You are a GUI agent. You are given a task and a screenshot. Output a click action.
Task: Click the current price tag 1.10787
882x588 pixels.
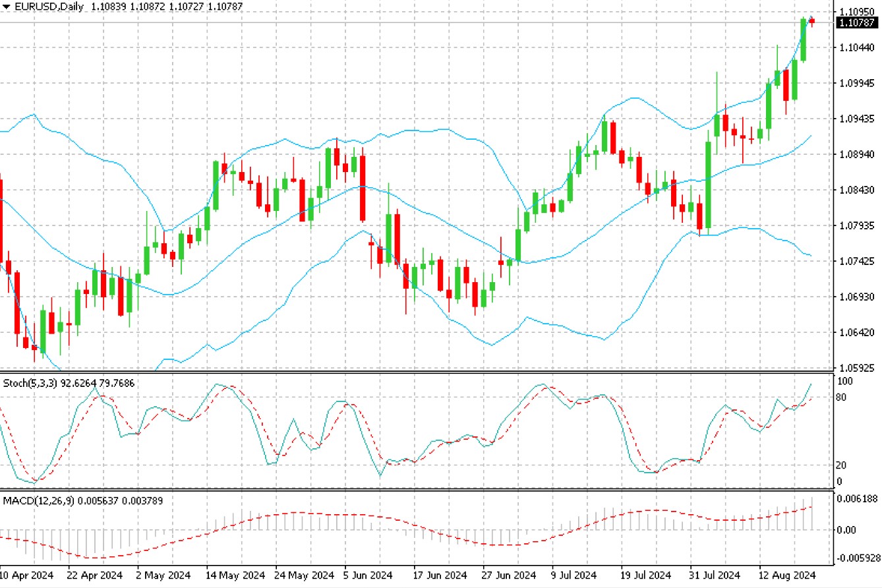click(856, 23)
